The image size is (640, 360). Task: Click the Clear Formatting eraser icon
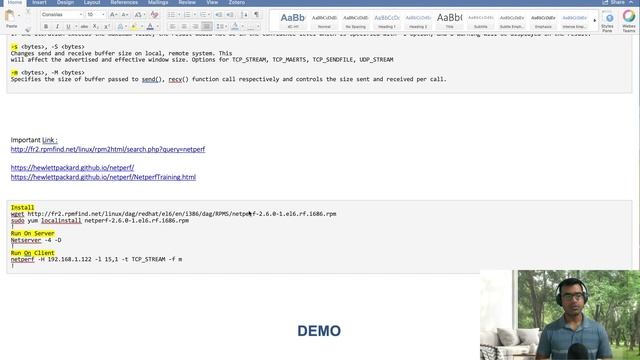pos(154,15)
